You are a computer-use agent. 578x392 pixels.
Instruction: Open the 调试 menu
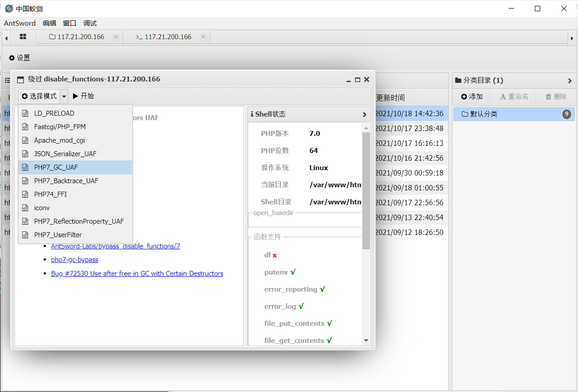(90, 23)
